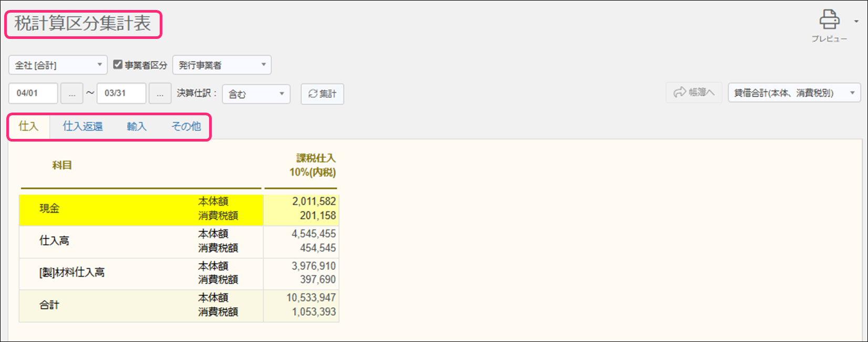This screenshot has height=342, width=868.
Task: Switch to the 仕入返還 tab
Action: 82,126
